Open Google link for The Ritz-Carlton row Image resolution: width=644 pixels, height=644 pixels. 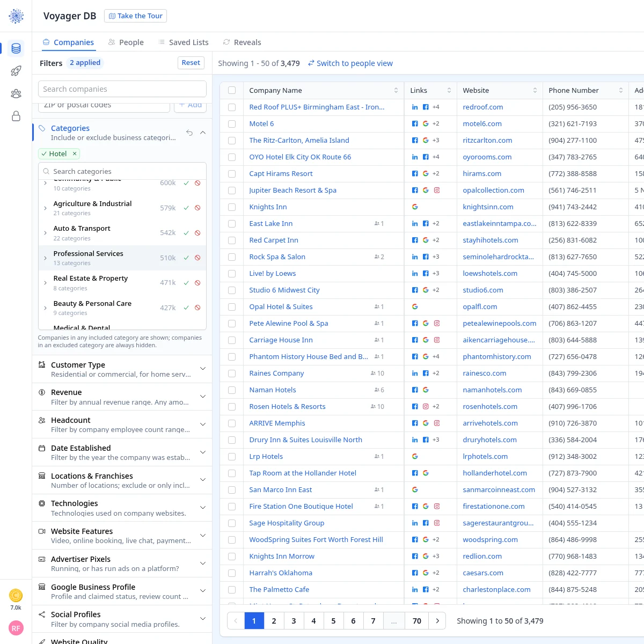coord(426,141)
